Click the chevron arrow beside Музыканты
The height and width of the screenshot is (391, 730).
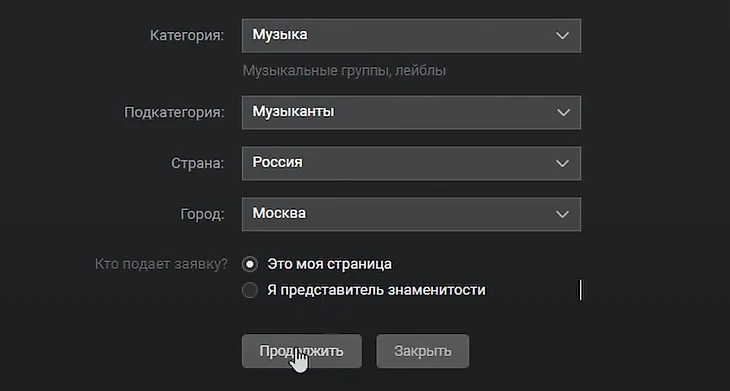[563, 113]
